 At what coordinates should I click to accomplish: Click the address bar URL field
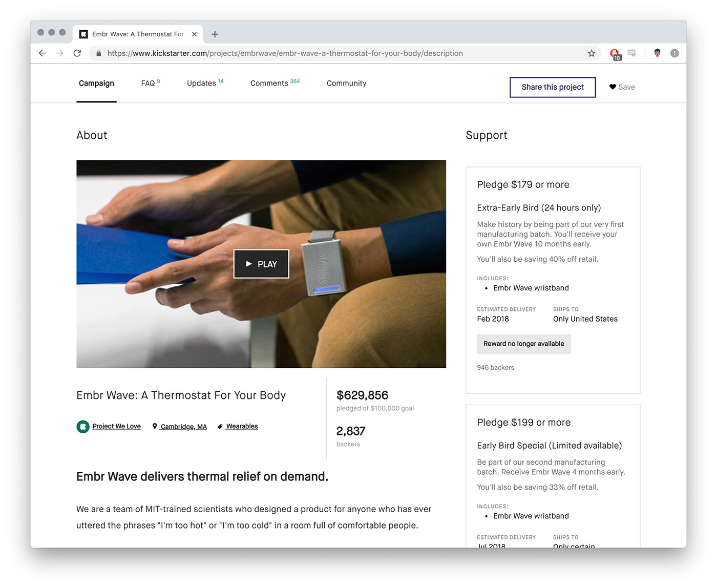click(338, 53)
